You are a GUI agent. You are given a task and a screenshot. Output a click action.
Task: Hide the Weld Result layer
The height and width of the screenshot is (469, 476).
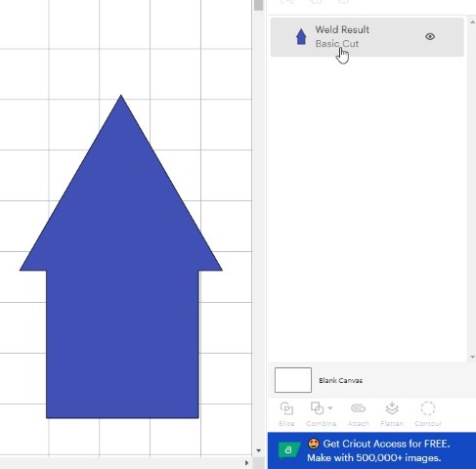[430, 36]
